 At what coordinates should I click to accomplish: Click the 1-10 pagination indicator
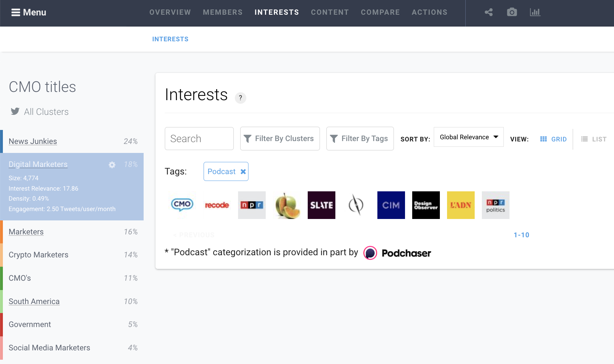pyautogui.click(x=521, y=235)
